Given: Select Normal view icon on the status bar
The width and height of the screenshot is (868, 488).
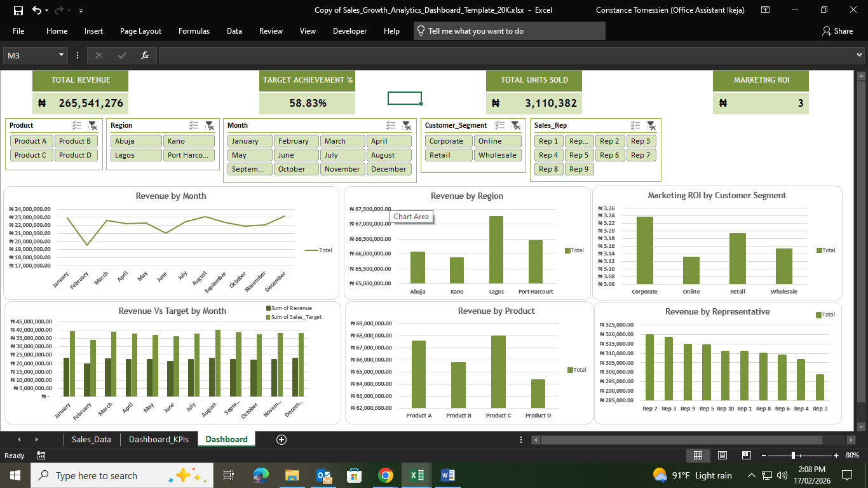Looking at the screenshot, I should click(698, 456).
